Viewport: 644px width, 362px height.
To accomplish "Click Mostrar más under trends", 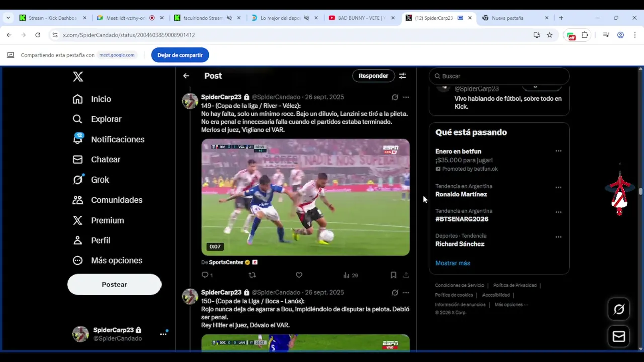I will point(453,263).
